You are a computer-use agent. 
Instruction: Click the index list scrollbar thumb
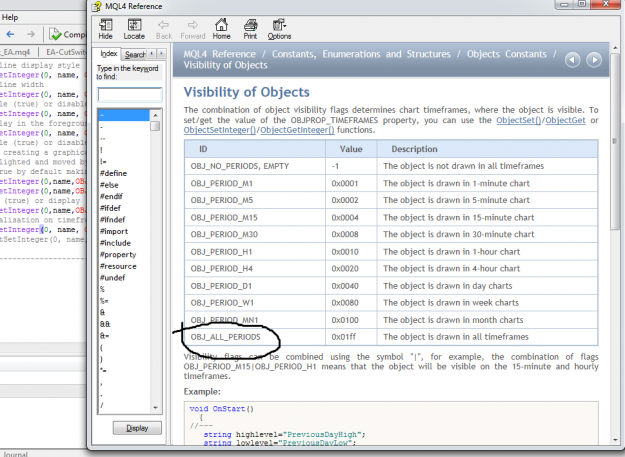pos(155,126)
